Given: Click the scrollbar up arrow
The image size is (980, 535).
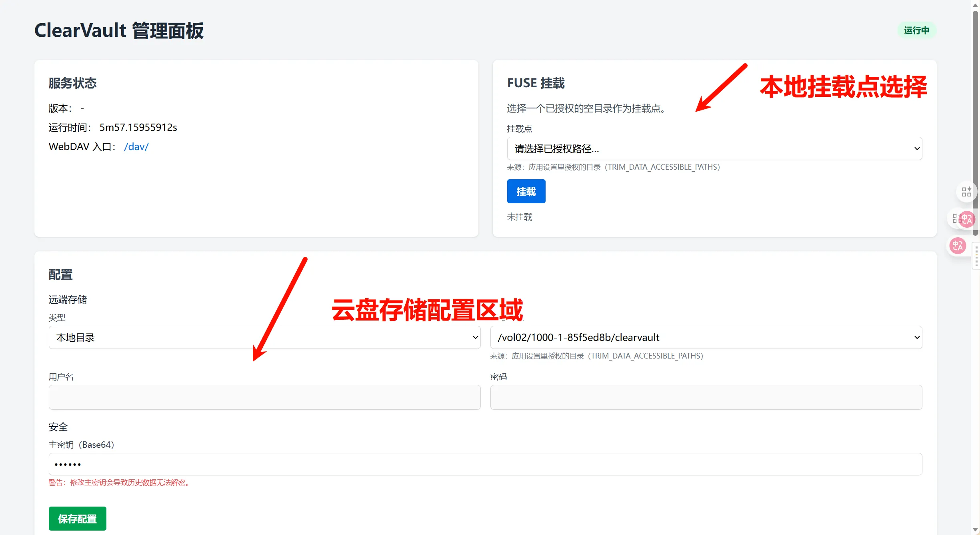Looking at the screenshot, I should [975, 5].
